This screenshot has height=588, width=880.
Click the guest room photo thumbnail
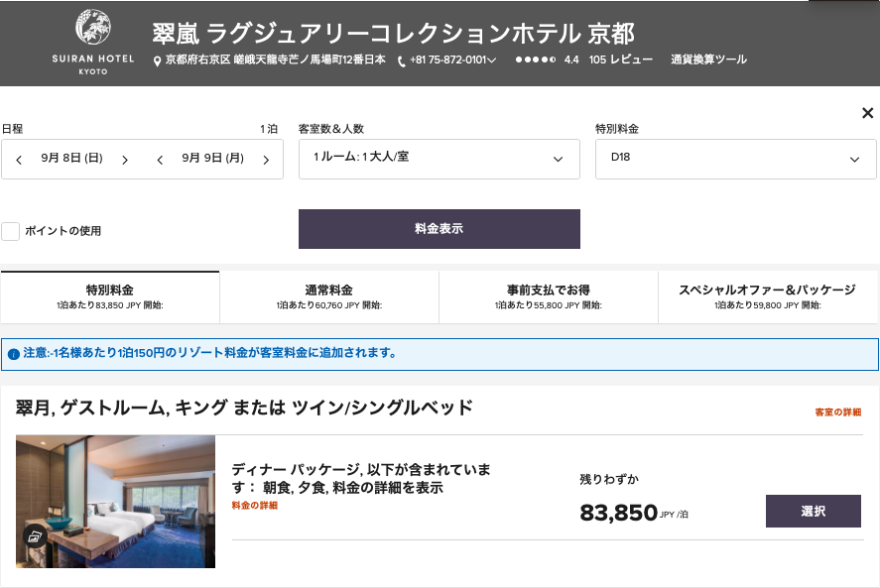point(115,501)
